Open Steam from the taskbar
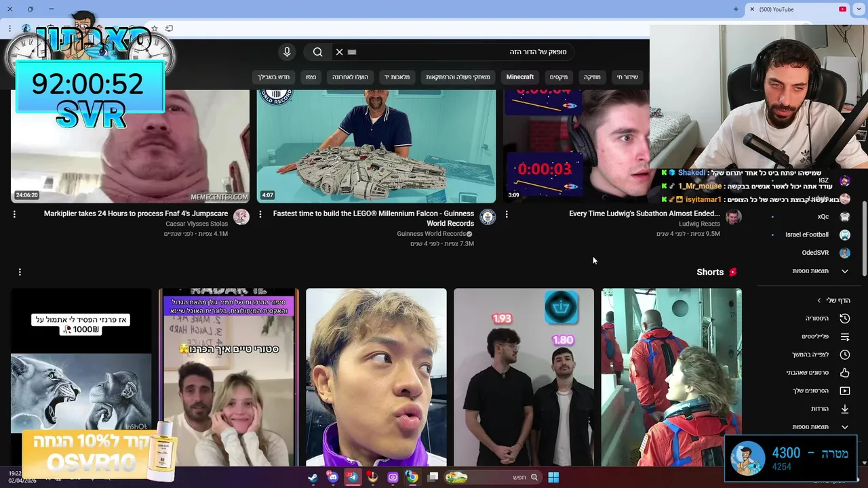The height and width of the screenshot is (488, 868). click(313, 477)
